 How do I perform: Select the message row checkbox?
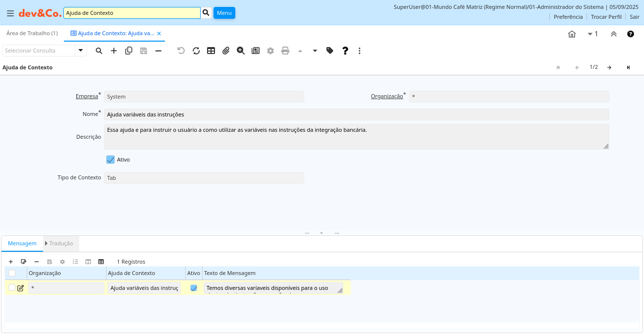pyautogui.click(x=12, y=287)
